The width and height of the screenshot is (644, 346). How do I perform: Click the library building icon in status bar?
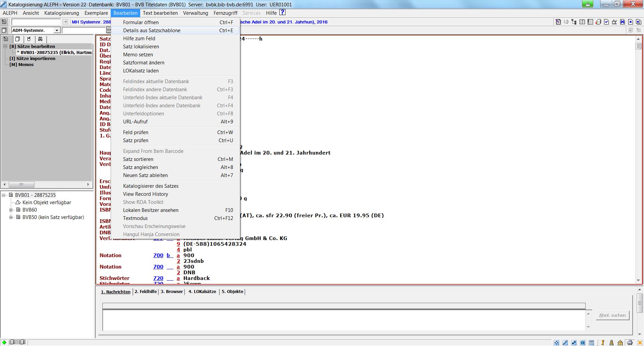tap(620, 342)
